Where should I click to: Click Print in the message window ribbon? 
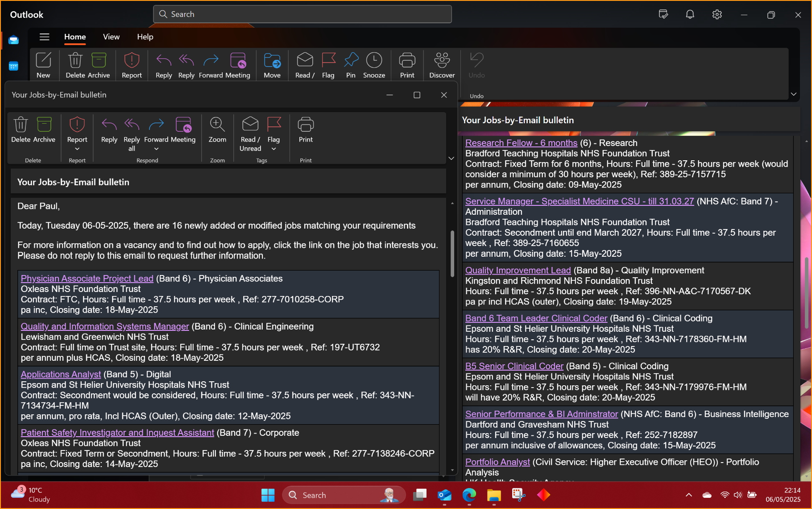[306, 130]
